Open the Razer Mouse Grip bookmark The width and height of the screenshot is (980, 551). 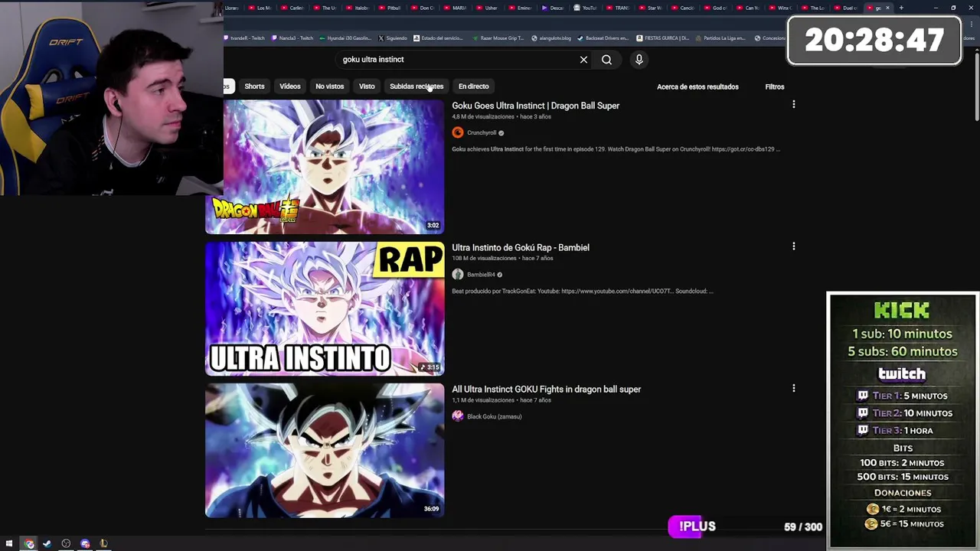click(498, 37)
